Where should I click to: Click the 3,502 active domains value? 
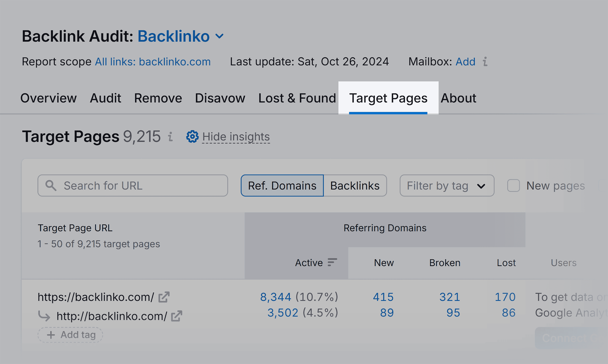click(x=283, y=313)
